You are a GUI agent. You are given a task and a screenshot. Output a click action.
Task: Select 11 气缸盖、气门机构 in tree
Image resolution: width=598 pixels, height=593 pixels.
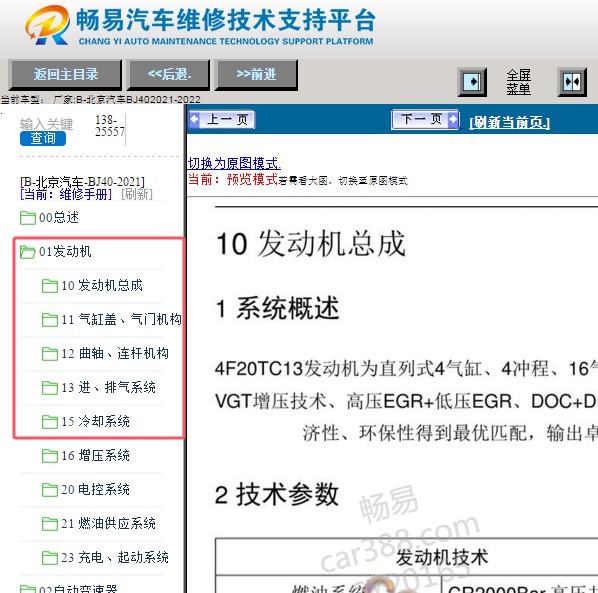(x=121, y=319)
